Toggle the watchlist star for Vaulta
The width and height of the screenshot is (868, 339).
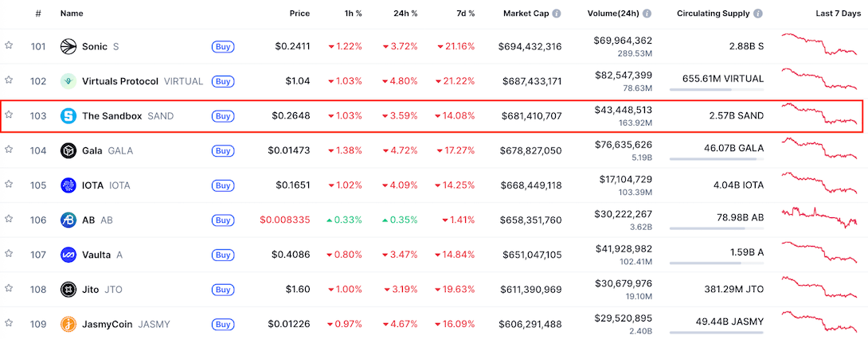(x=9, y=255)
